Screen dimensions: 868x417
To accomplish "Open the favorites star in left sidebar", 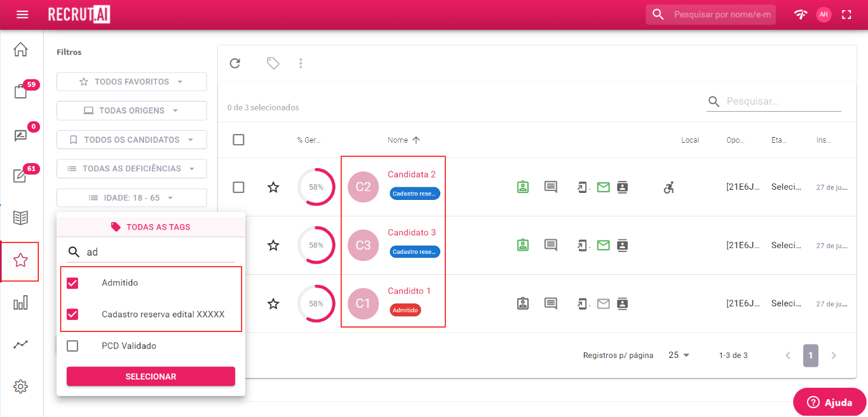I will (x=20, y=260).
